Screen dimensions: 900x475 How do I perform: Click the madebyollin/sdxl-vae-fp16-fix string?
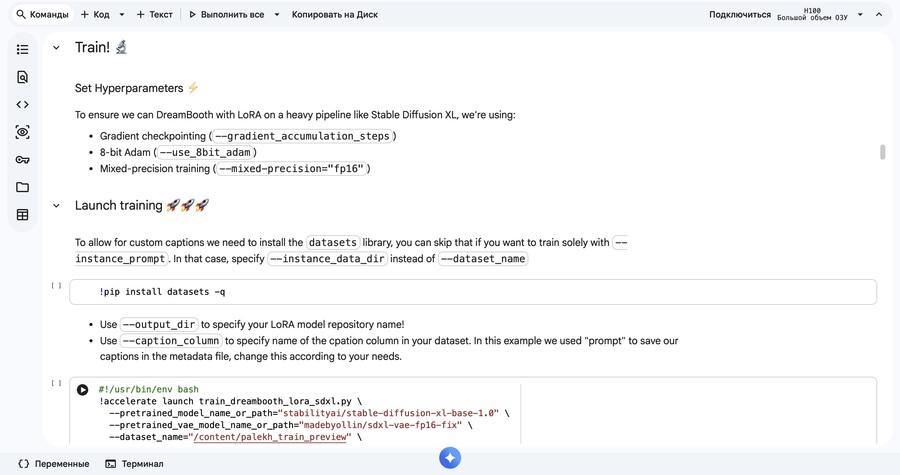381,425
